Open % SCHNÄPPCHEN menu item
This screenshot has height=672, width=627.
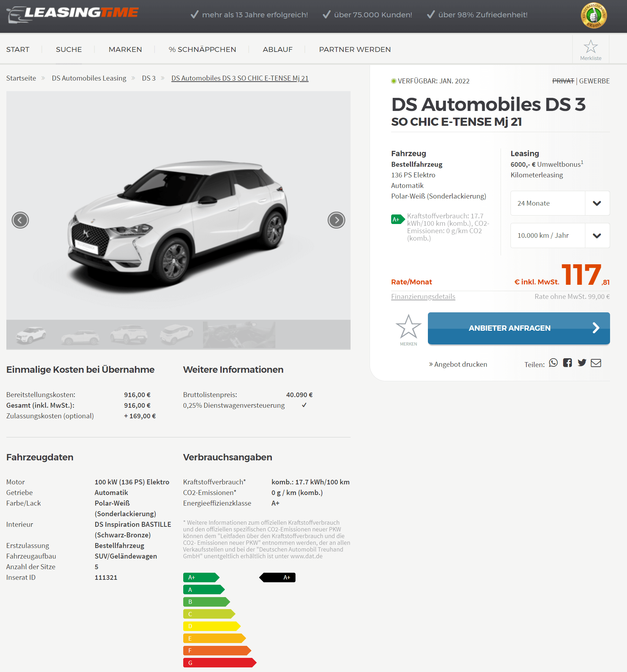pyautogui.click(x=202, y=49)
